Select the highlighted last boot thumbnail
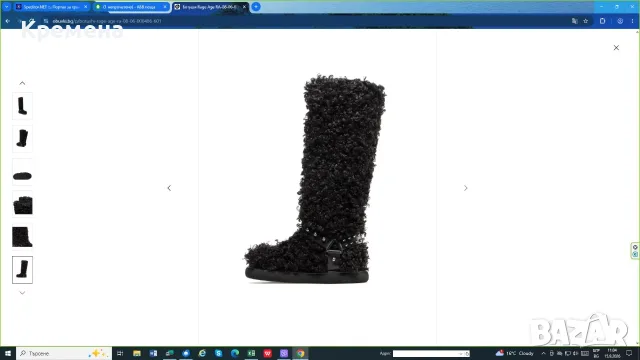Viewport: 640px width, 360px height. point(22,270)
